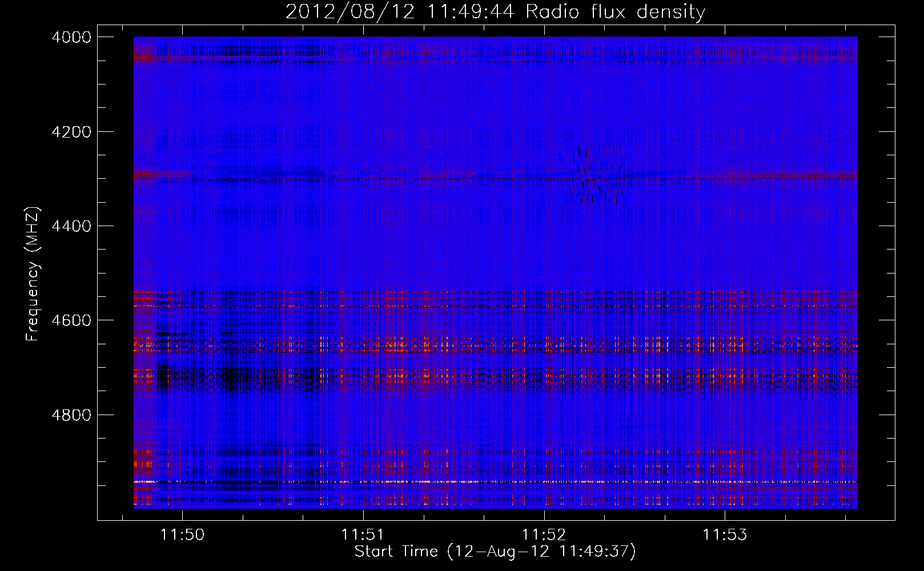
Task: Click the dark burst feature near 4300 MHz
Action: click(598, 175)
